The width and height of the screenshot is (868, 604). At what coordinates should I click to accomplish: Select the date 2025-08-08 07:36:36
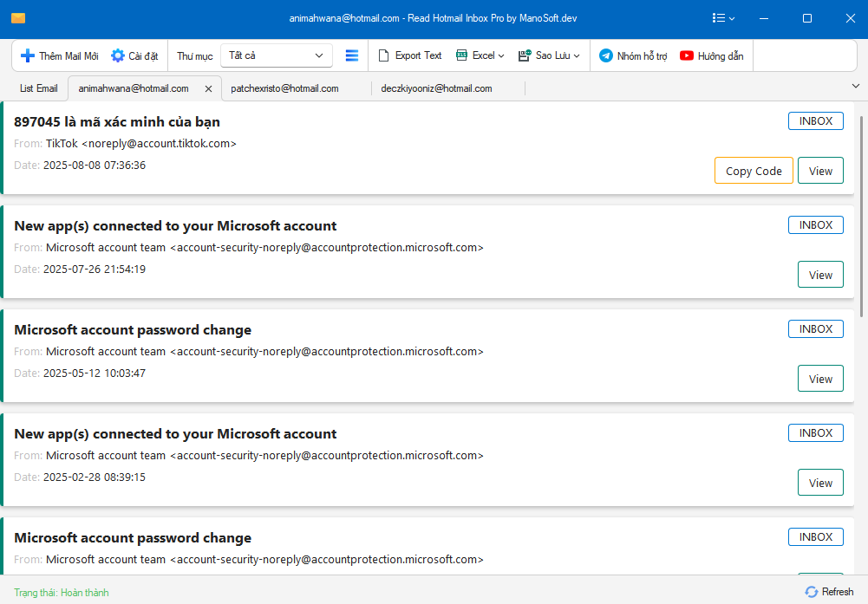pyautogui.click(x=95, y=166)
